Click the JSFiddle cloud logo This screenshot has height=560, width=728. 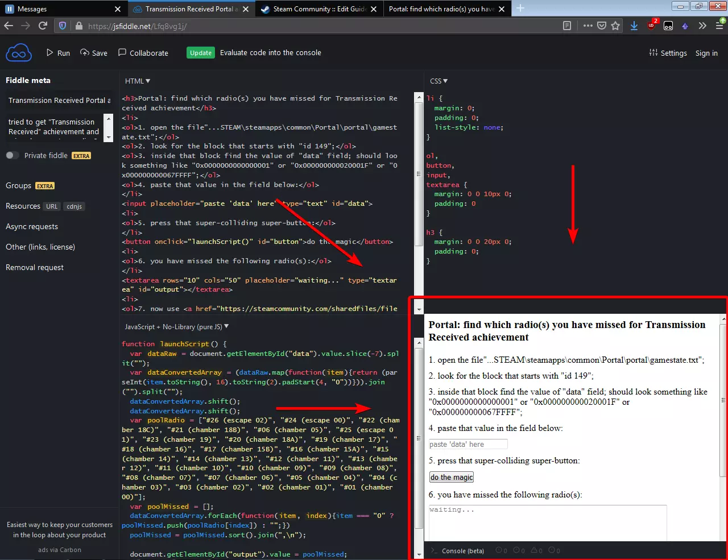pyautogui.click(x=18, y=53)
